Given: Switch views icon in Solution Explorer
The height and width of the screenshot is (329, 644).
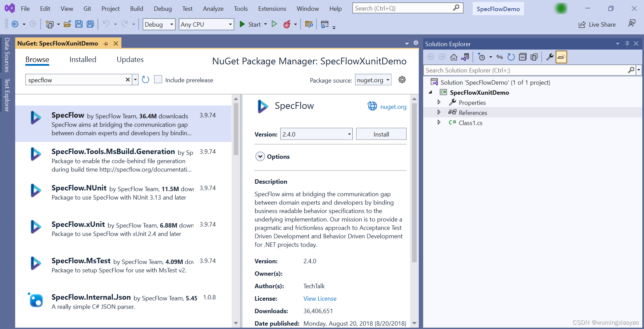Looking at the screenshot, I should pos(465,57).
